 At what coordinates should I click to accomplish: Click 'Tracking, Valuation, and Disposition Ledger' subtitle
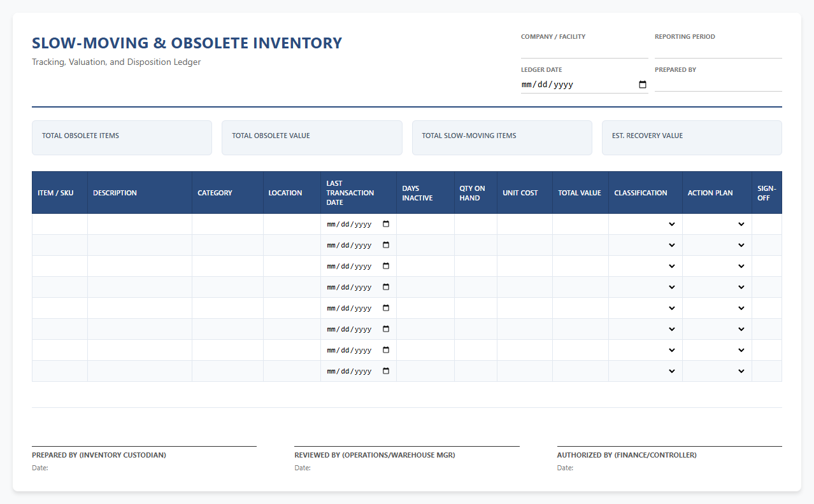click(116, 62)
